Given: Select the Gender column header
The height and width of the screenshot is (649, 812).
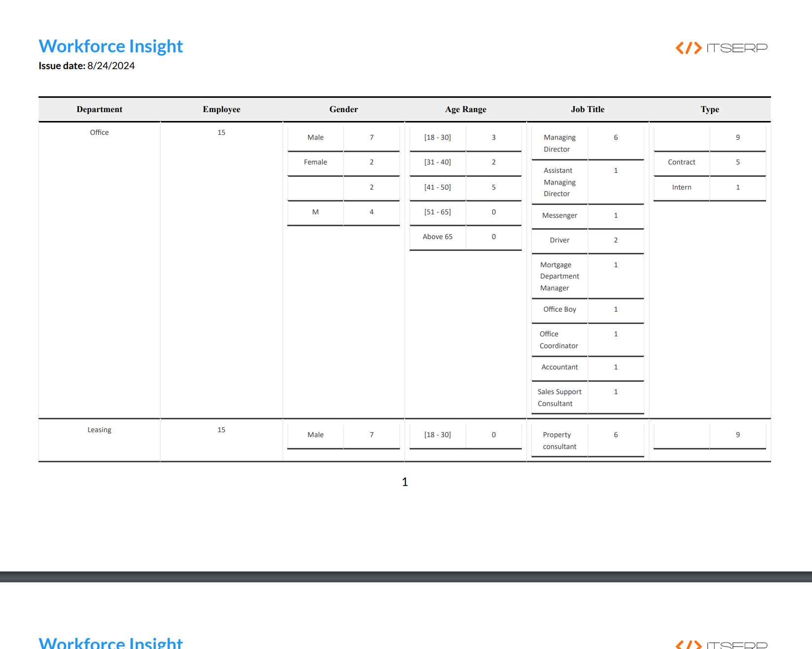Looking at the screenshot, I should click(x=343, y=109).
